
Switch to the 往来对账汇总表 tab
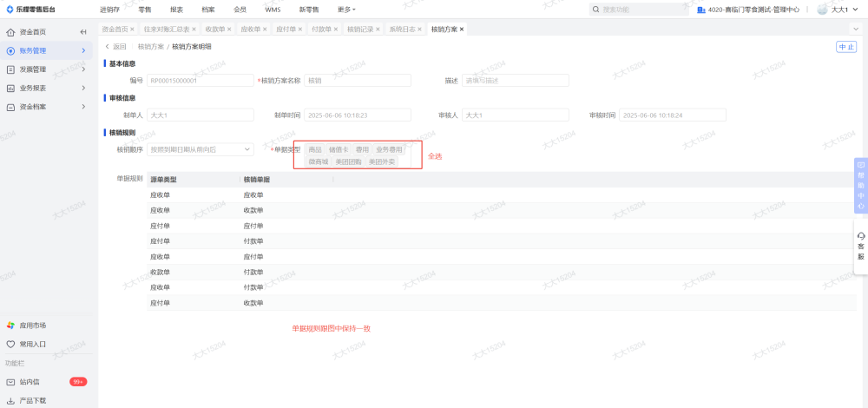coord(166,29)
